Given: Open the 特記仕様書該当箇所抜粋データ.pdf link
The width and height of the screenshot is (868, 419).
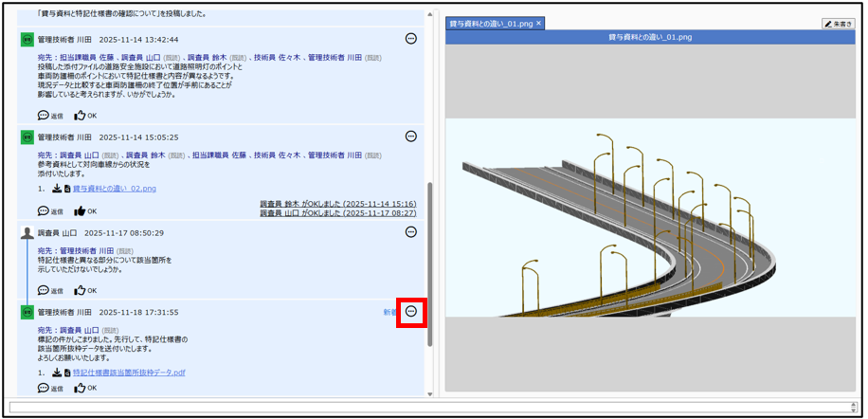Looking at the screenshot, I should pos(129,373).
